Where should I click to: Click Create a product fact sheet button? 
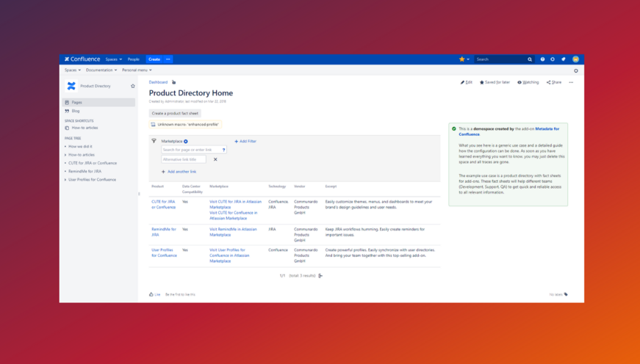pyautogui.click(x=175, y=113)
